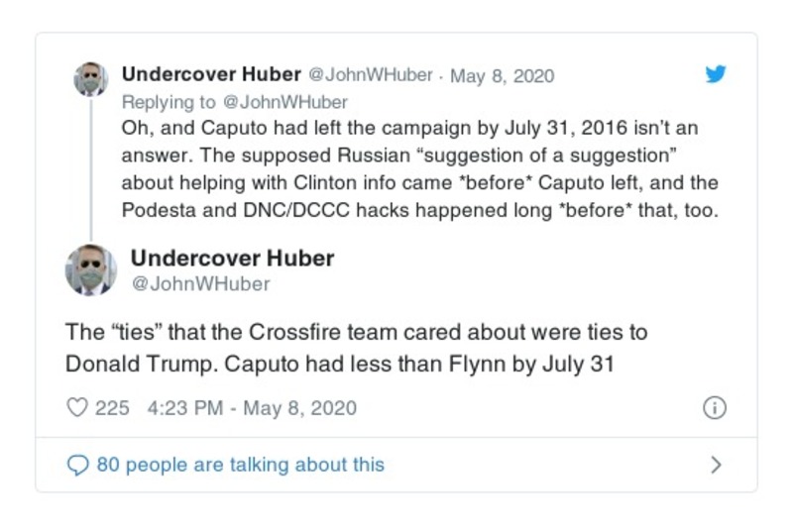Open the top tweet's May 8, 2020 date
Viewport: 793px width, 532px height.
click(503, 76)
